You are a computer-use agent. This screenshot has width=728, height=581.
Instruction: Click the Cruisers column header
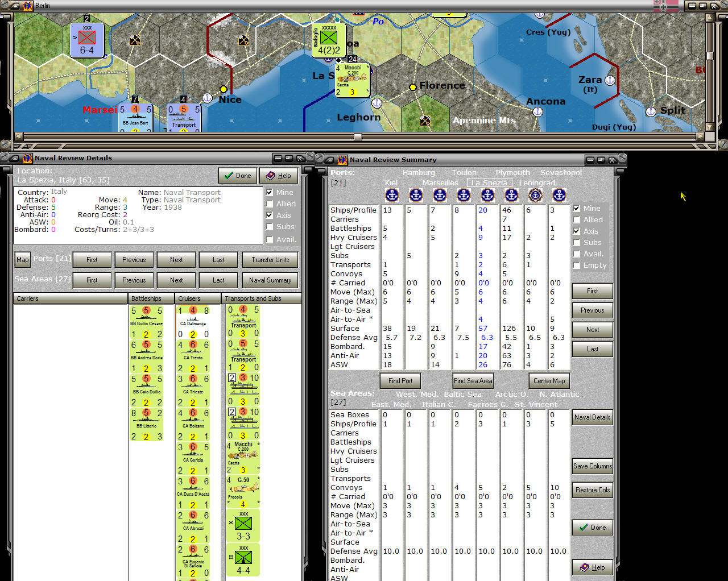198,298
